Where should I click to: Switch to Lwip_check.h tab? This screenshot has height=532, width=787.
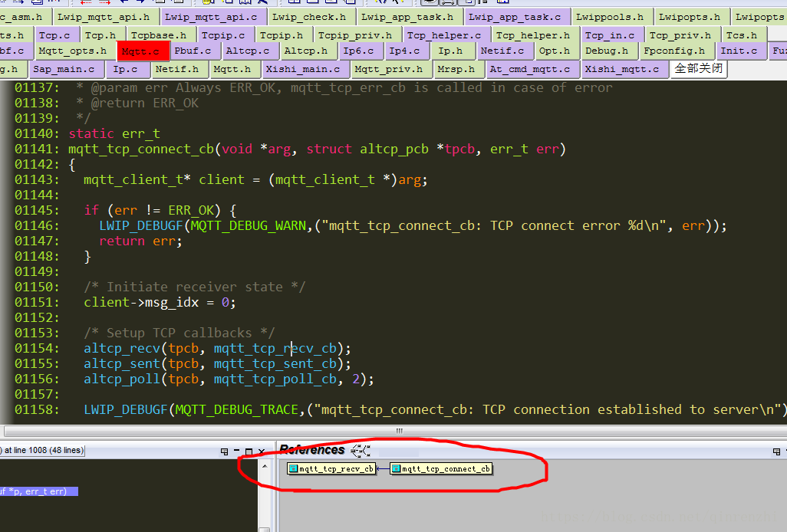tap(311, 17)
